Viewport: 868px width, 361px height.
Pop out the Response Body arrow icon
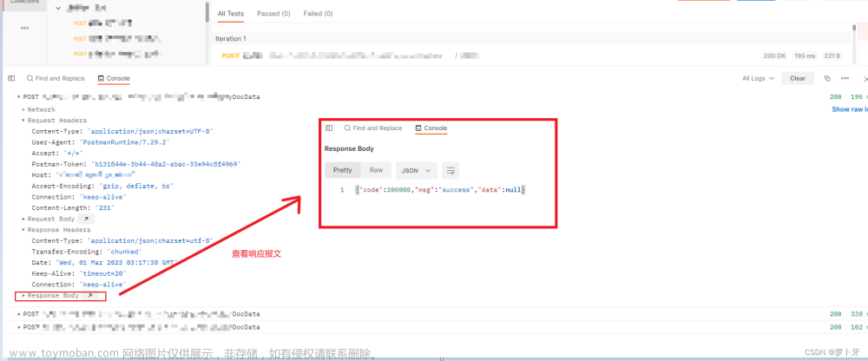coord(90,296)
